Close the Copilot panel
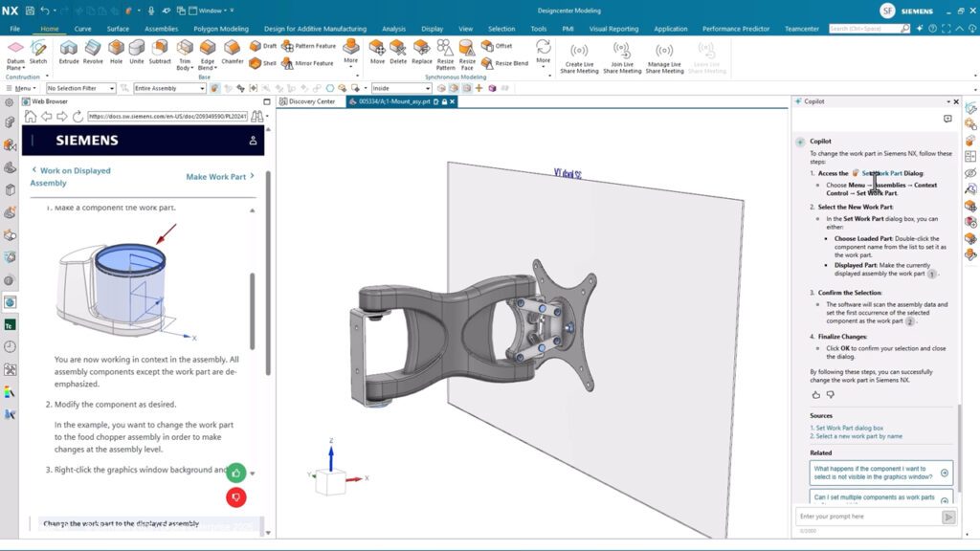Image resolution: width=980 pixels, height=551 pixels. [x=956, y=101]
